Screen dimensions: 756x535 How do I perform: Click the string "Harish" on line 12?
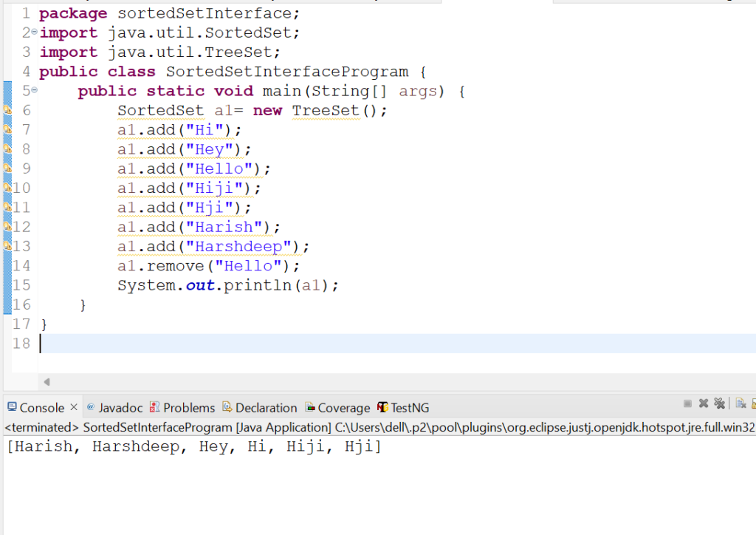224,227
